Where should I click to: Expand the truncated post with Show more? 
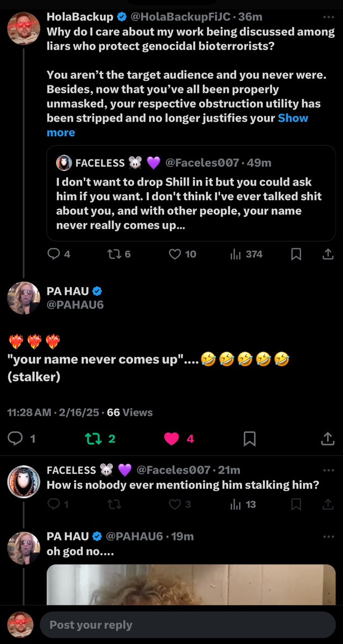click(293, 118)
